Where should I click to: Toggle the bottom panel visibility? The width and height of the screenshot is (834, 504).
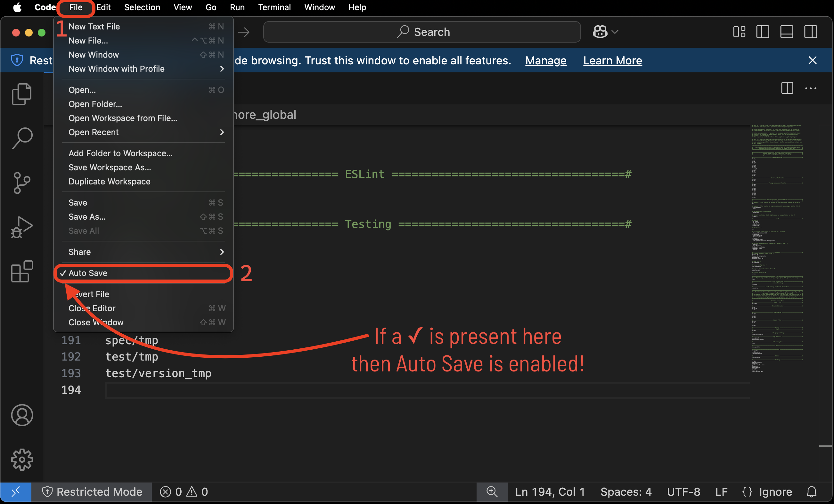787,31
